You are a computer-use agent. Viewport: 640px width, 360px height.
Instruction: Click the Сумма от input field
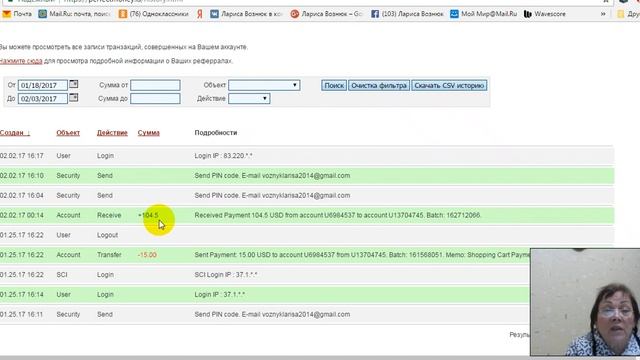(x=155, y=85)
